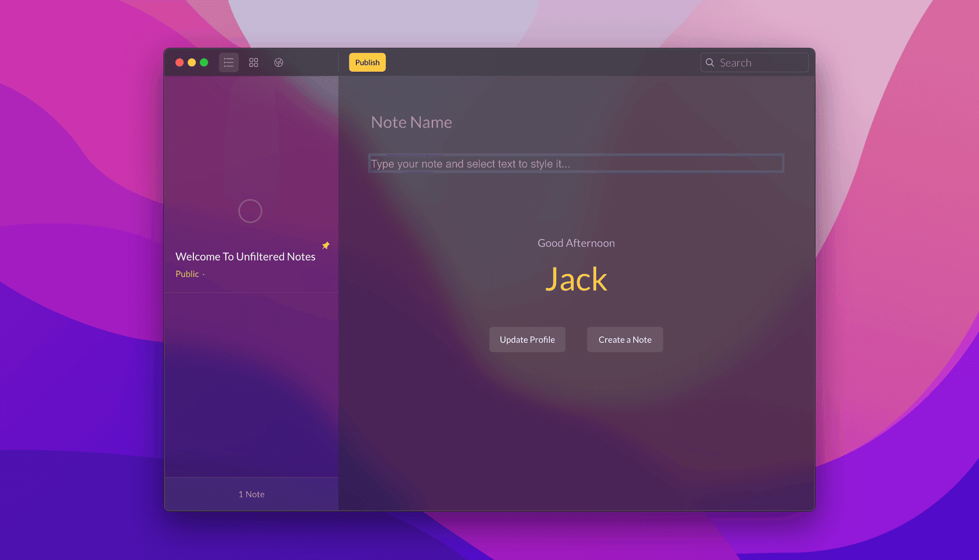Screen dimensions: 979x560
Task: Click the 1 Note footer bar
Action: 251,494
